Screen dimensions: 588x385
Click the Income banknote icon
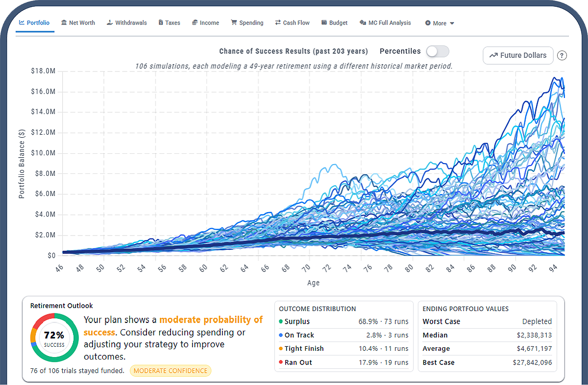coord(196,23)
